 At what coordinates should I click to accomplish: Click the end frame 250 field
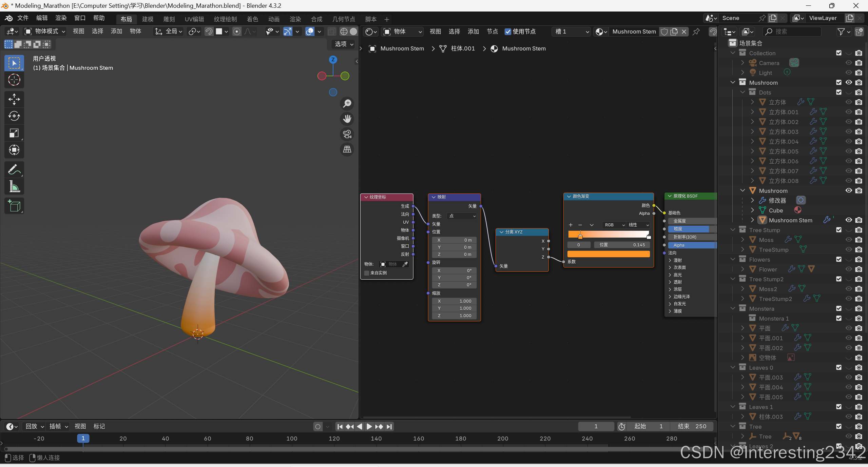coord(692,426)
